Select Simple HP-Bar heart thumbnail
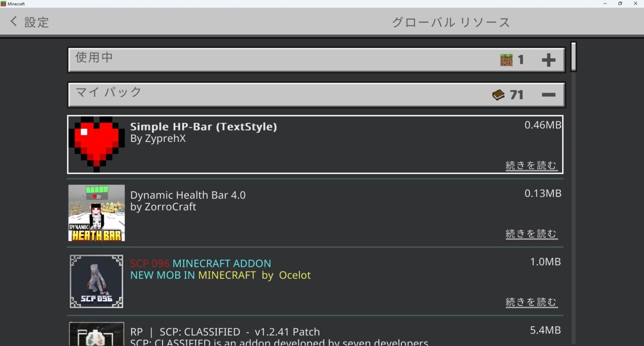The image size is (644, 346). click(97, 144)
